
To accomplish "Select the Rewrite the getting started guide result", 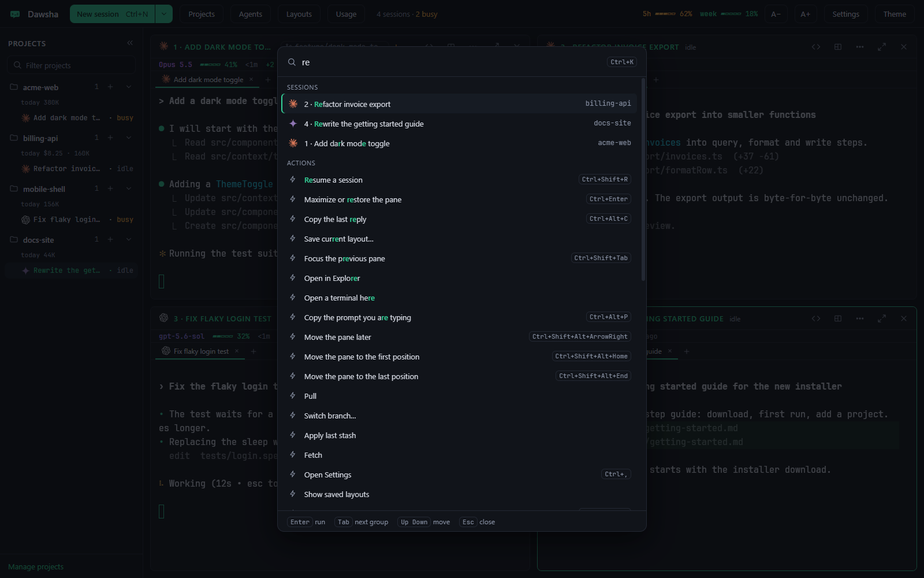I will coord(459,124).
